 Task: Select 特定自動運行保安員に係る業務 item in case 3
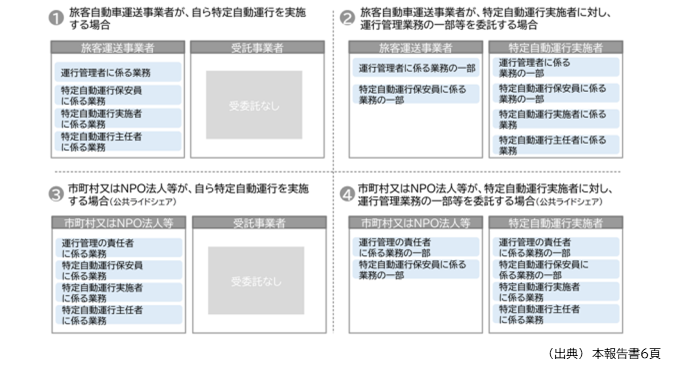pos(118,270)
